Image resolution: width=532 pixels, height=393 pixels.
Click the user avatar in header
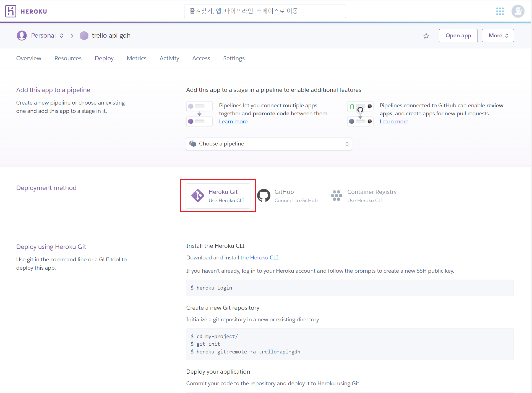click(518, 11)
